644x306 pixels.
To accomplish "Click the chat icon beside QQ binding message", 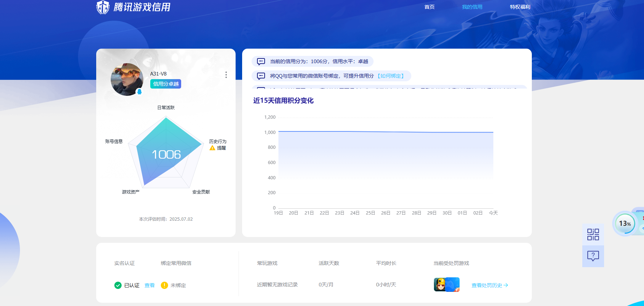I will coord(261,76).
